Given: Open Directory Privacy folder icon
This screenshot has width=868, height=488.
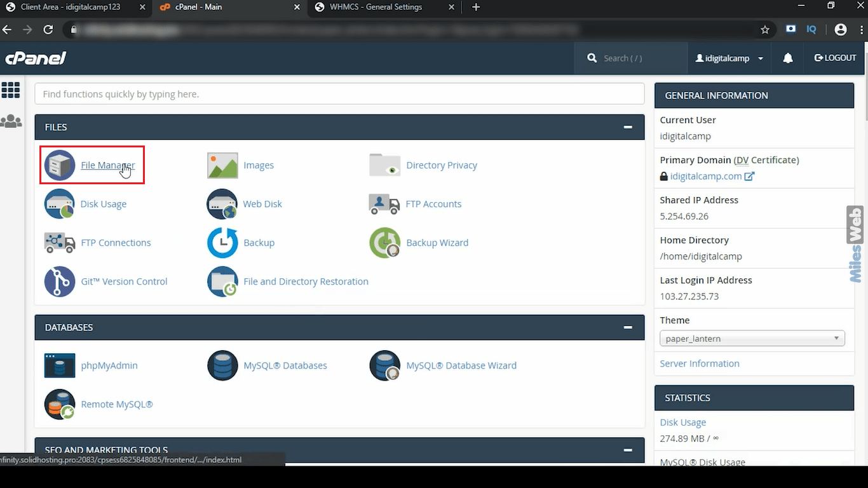Looking at the screenshot, I should pyautogui.click(x=385, y=165).
